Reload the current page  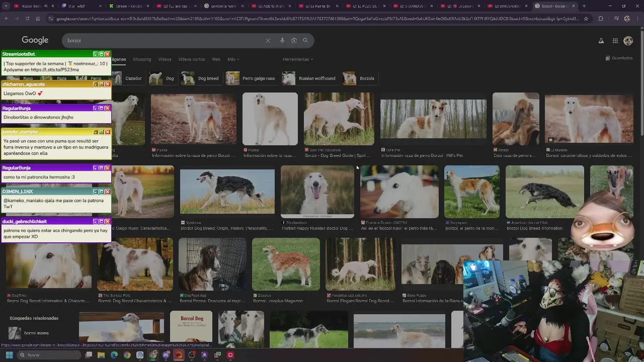point(27,19)
